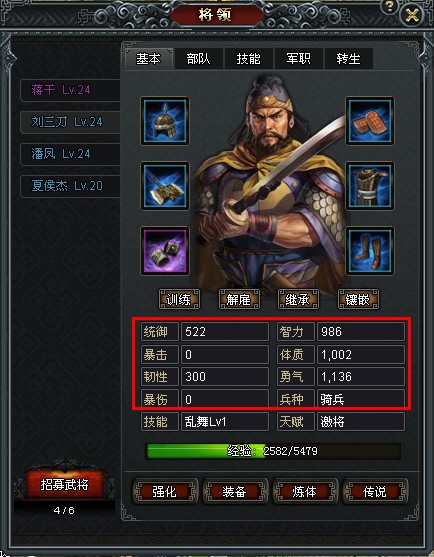
Task: Select the body armor equipment slot
Action: (x=370, y=186)
